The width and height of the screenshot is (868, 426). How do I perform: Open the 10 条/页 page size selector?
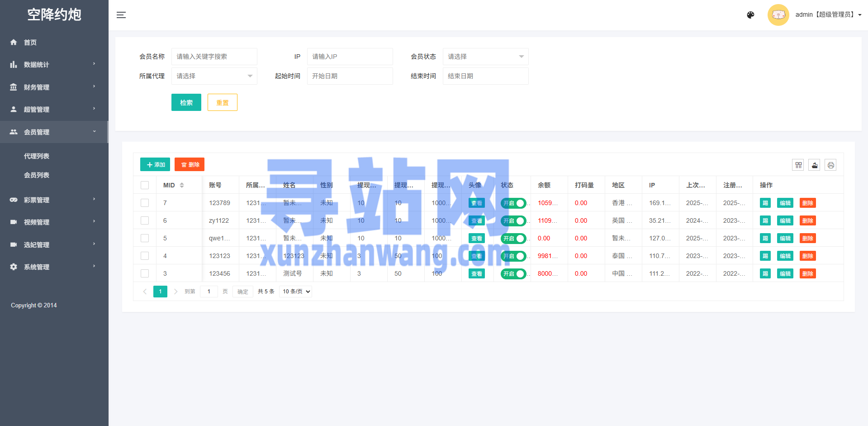pos(296,292)
